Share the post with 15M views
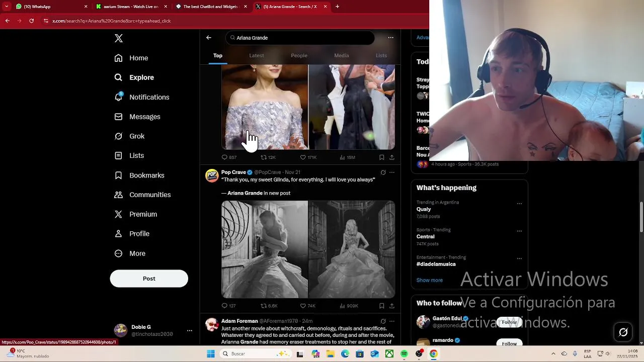Image resolution: width=644 pixels, height=362 pixels. (392, 157)
